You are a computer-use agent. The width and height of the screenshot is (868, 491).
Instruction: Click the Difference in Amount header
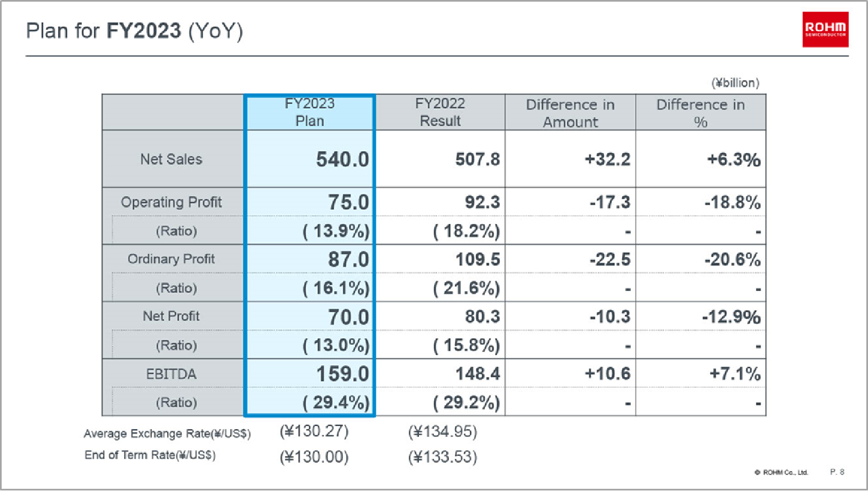pyautogui.click(x=570, y=113)
